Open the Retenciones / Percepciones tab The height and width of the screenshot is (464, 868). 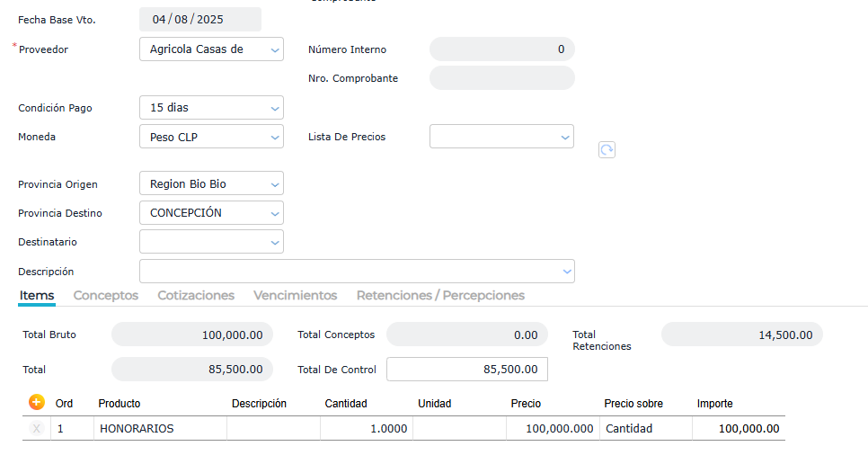tap(440, 295)
